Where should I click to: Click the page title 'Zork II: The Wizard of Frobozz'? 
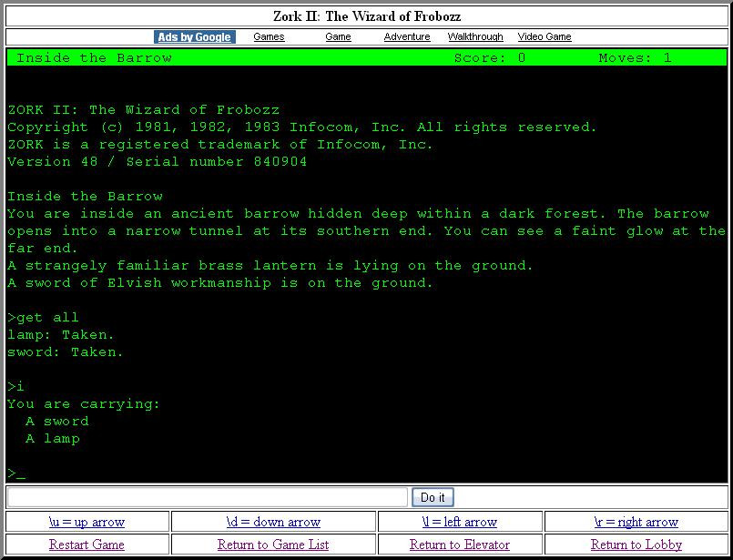coord(367,16)
